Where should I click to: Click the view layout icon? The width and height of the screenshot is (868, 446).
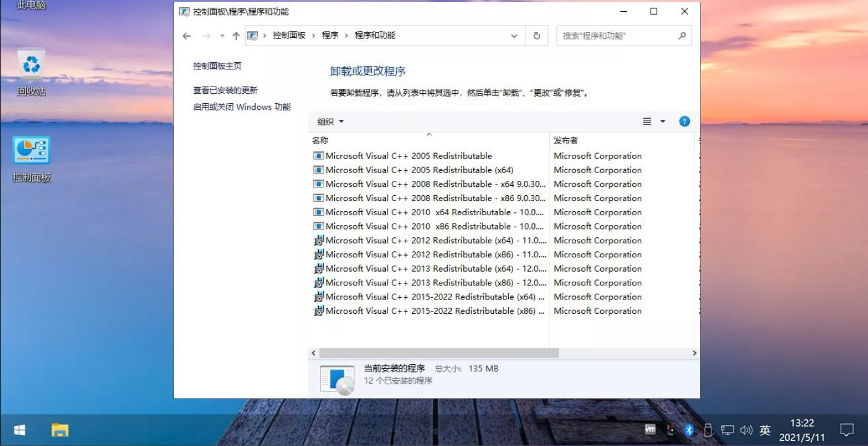pos(647,122)
